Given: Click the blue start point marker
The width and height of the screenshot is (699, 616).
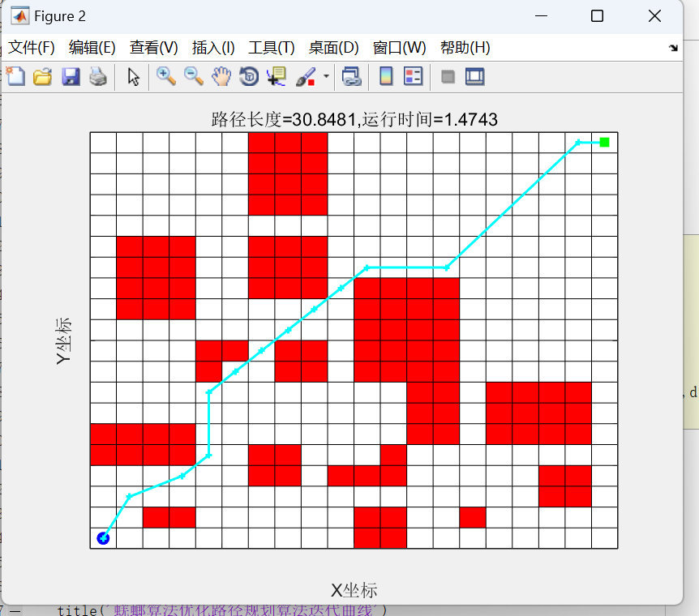Looking at the screenshot, I should pos(103,538).
